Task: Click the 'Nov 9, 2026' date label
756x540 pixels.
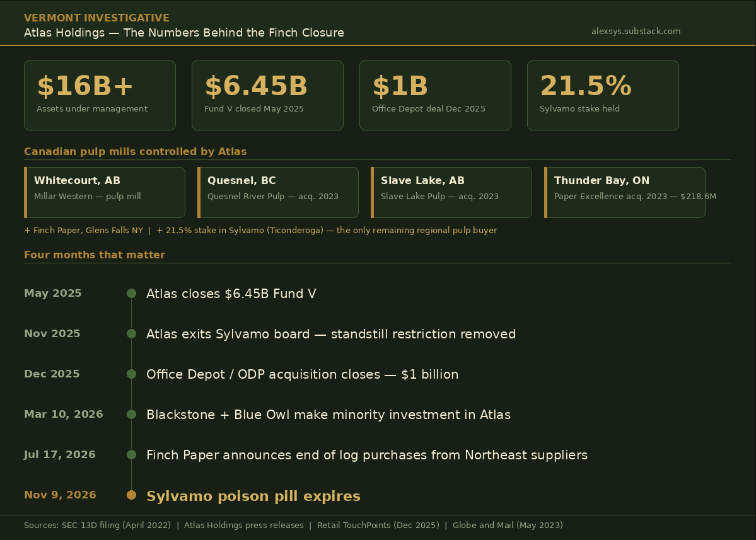Action: (60, 495)
